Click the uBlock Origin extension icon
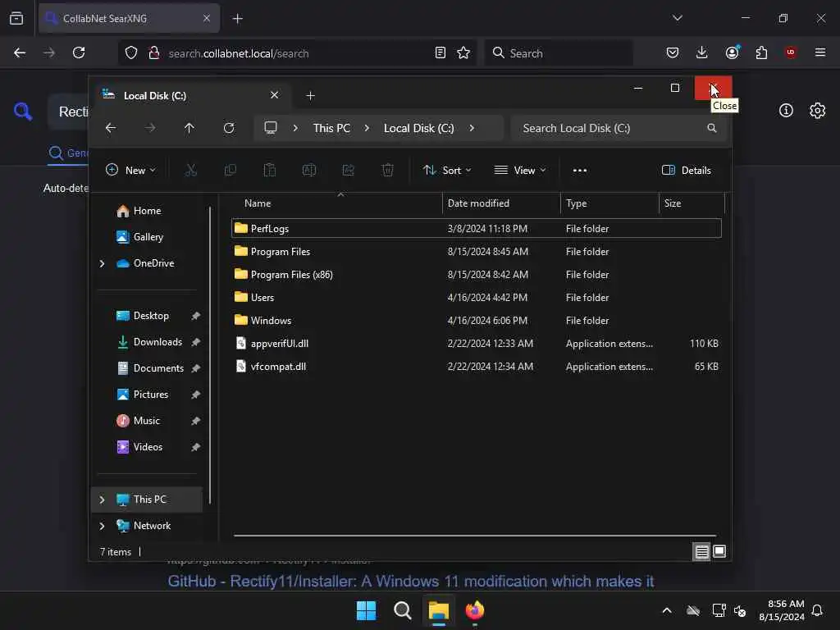This screenshot has width=840, height=630. [791, 52]
